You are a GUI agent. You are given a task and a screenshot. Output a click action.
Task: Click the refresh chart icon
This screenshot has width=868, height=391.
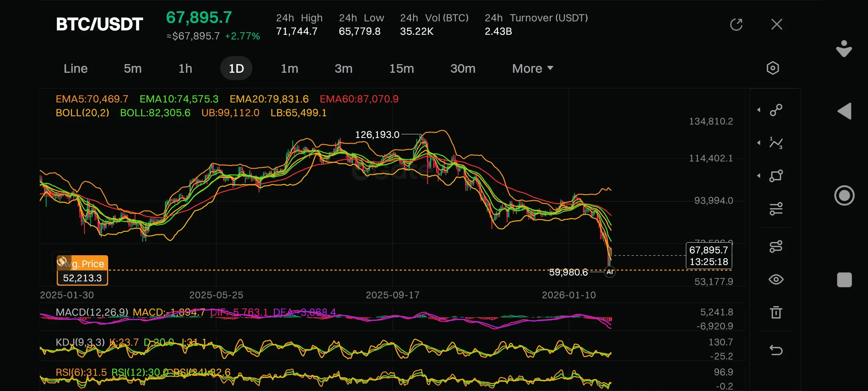point(736,25)
